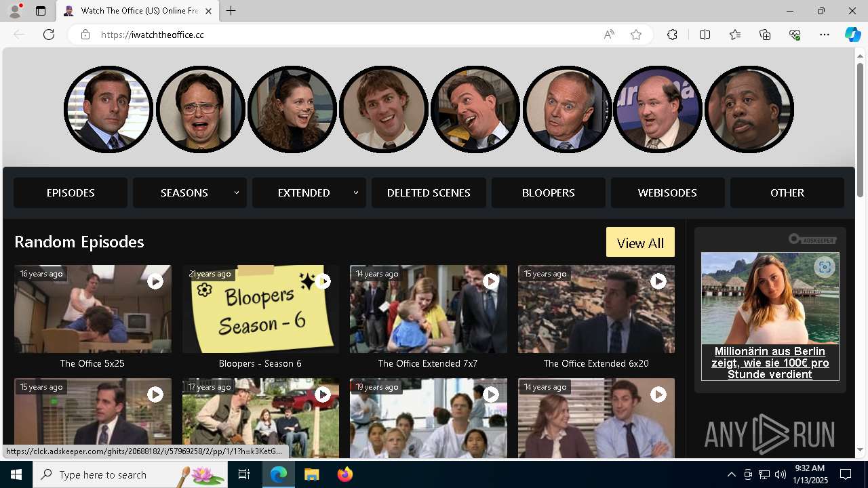The image size is (868, 488).
Task: Open browser Extensions
Action: click(672, 35)
